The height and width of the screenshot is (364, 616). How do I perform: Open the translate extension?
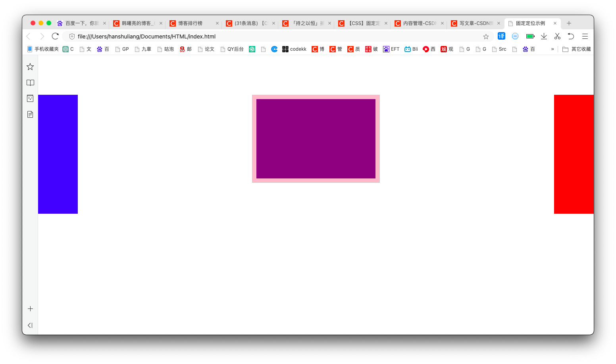(501, 36)
